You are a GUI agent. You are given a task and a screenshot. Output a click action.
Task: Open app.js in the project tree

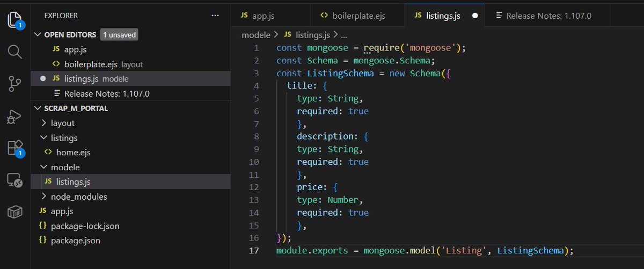[131, 211]
